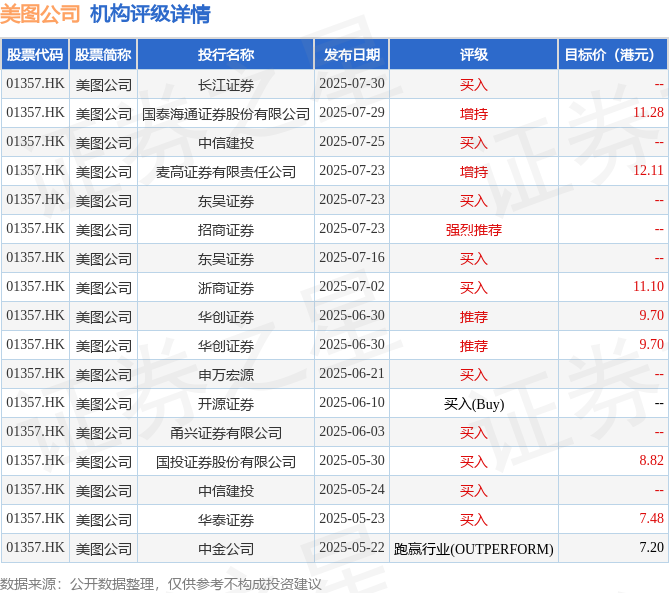This screenshot has width=669, height=593.
Task: Click the date 2025-05-30
Action: (352, 461)
